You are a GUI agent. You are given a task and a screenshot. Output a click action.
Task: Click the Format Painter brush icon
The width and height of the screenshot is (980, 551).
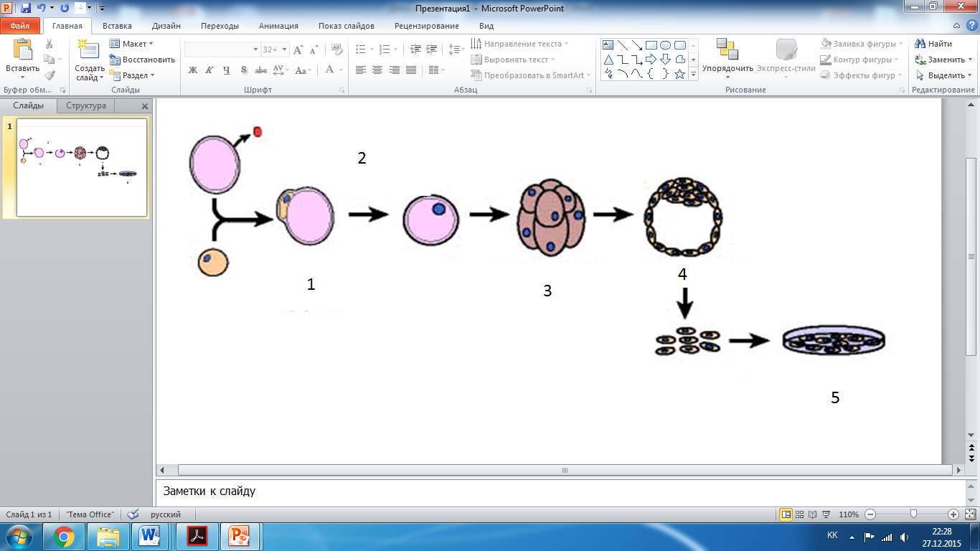[x=50, y=75]
